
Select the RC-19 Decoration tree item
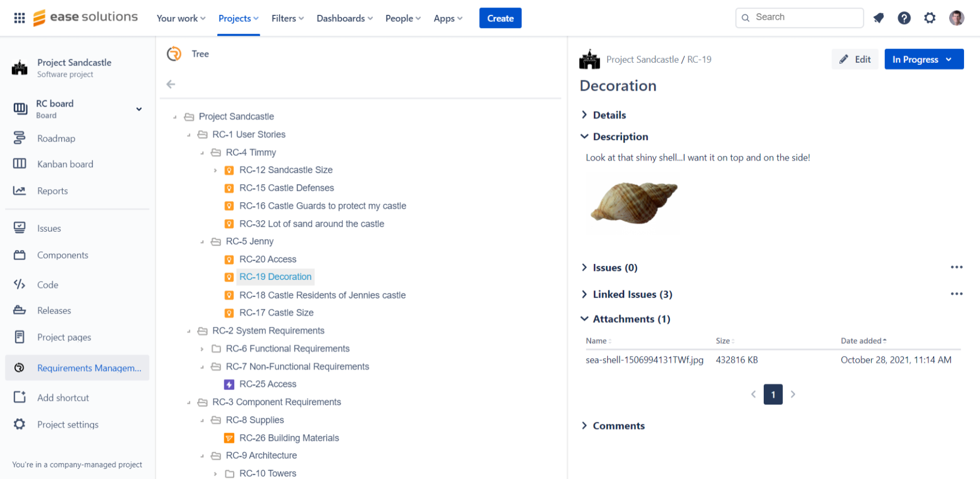point(275,277)
